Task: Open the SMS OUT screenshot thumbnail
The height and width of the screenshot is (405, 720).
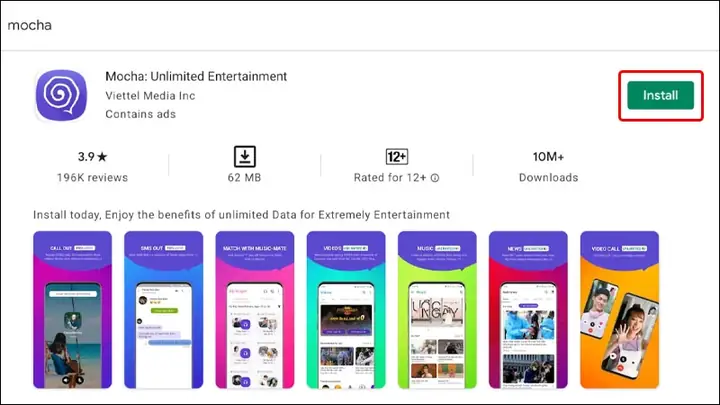Action: (x=163, y=309)
